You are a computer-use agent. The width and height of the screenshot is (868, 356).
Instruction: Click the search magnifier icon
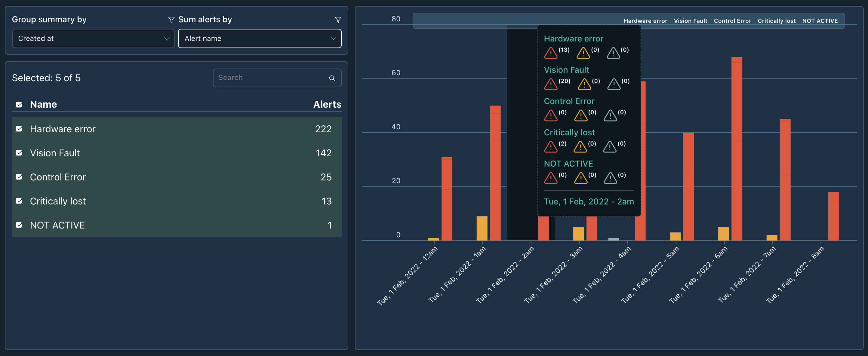pos(332,78)
